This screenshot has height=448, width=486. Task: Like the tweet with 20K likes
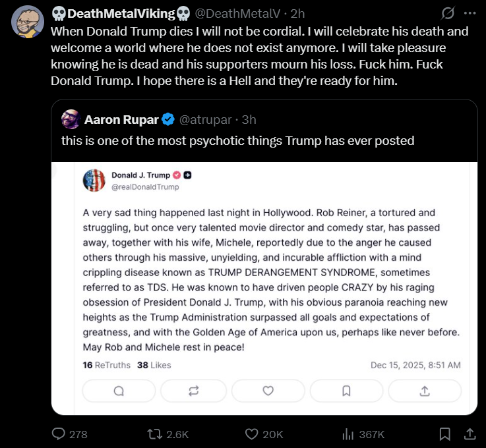251,434
